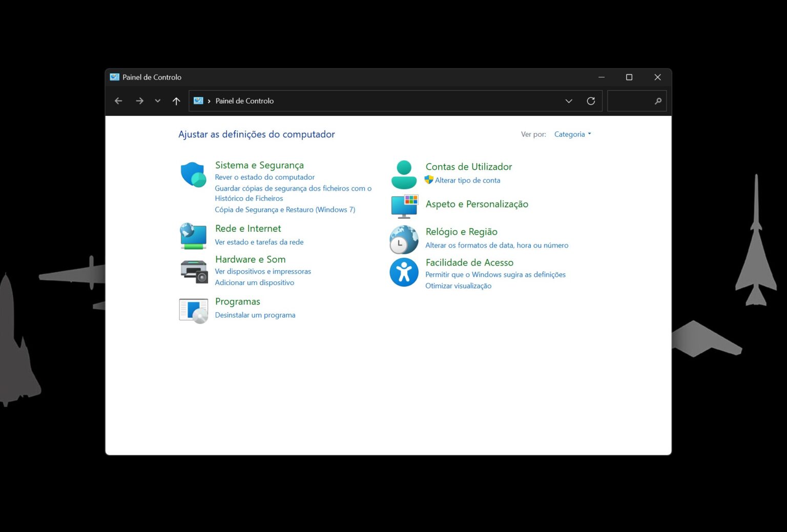Click Ver estado e tarefas da rede
The image size is (787, 532).
coord(259,242)
